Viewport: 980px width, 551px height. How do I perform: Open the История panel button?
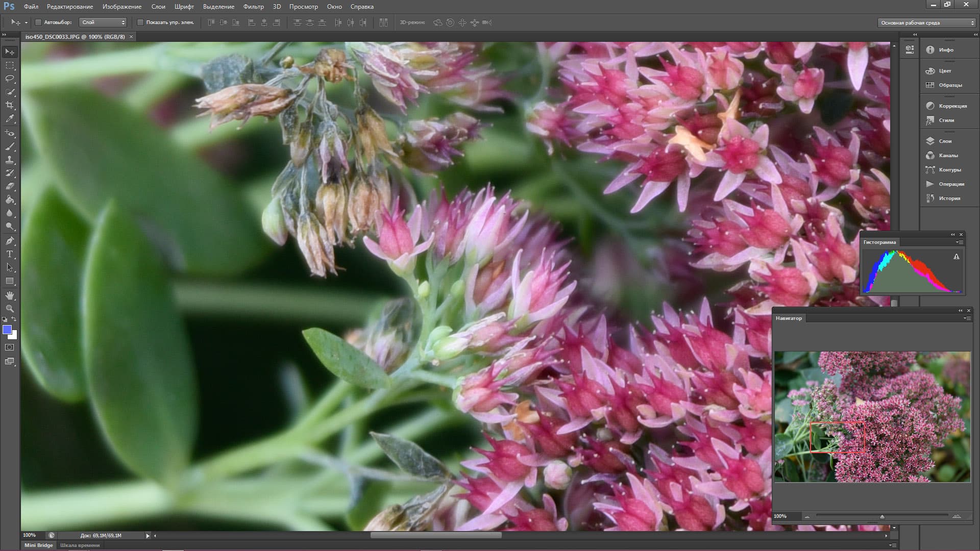[x=949, y=198]
